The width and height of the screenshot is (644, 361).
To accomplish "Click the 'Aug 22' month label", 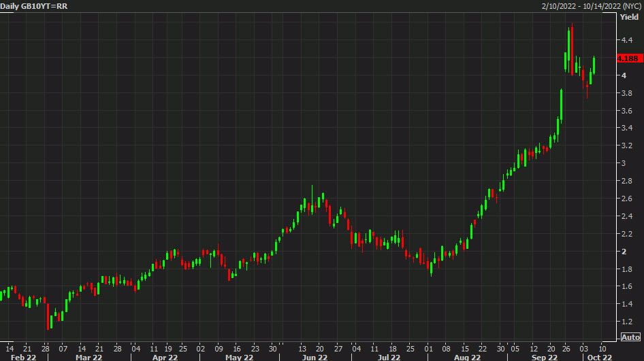I will click(468, 358).
